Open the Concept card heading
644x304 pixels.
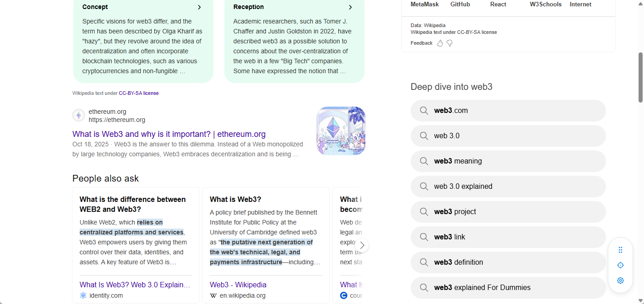click(95, 7)
